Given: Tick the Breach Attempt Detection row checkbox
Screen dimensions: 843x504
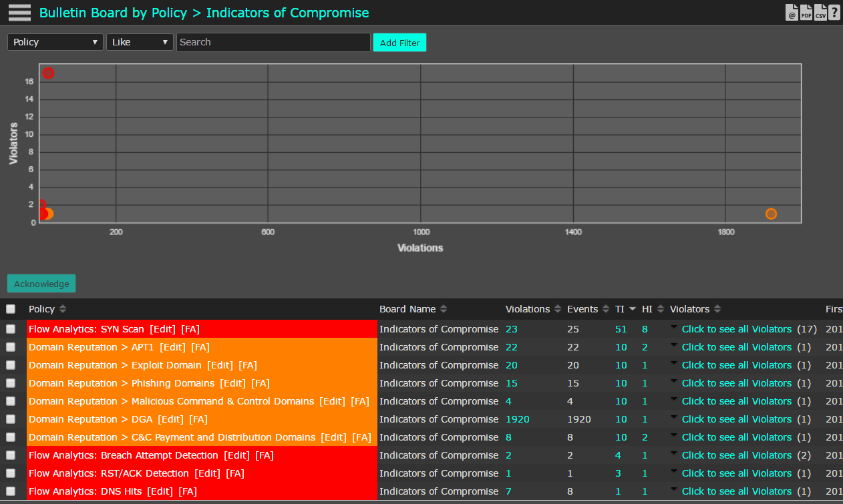Looking at the screenshot, I should [x=11, y=455].
